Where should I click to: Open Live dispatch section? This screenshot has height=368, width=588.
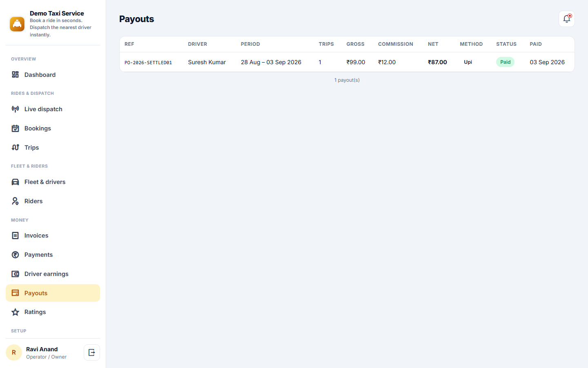[53, 109]
